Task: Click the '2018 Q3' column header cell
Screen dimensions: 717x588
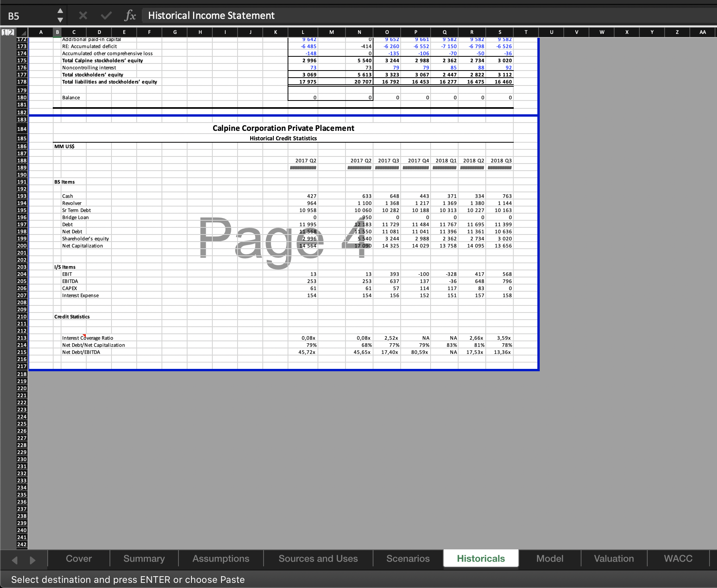Action: pos(501,160)
